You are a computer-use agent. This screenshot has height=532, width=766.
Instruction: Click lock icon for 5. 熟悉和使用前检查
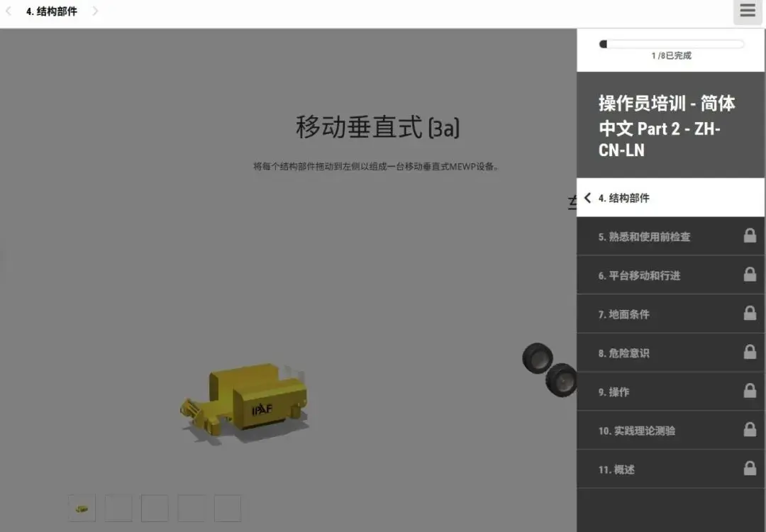tap(750, 235)
